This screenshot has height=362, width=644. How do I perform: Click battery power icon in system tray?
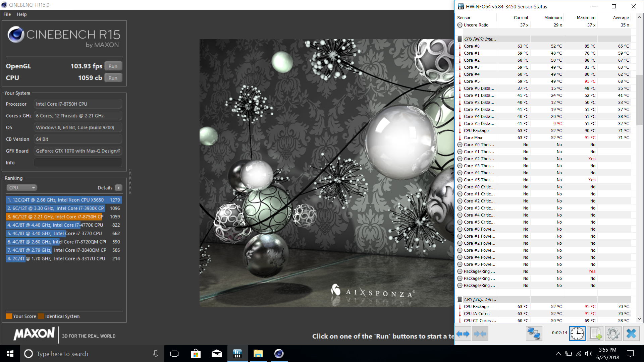point(569,354)
